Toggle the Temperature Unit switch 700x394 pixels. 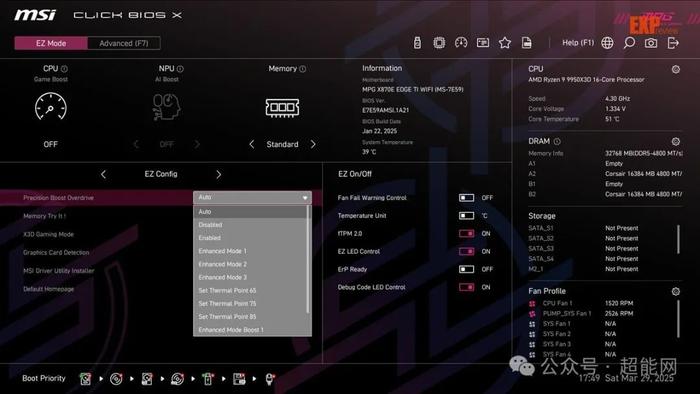coord(467,216)
